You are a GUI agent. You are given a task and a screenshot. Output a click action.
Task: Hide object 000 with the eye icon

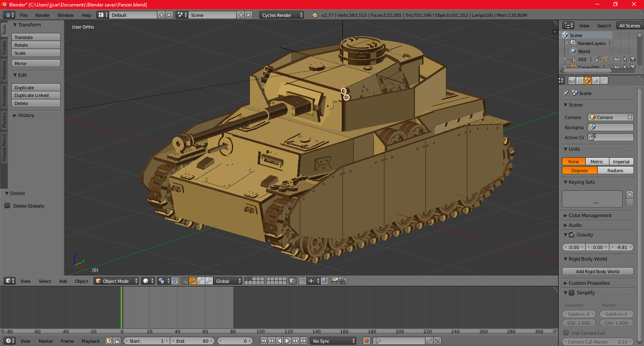tap(617, 59)
